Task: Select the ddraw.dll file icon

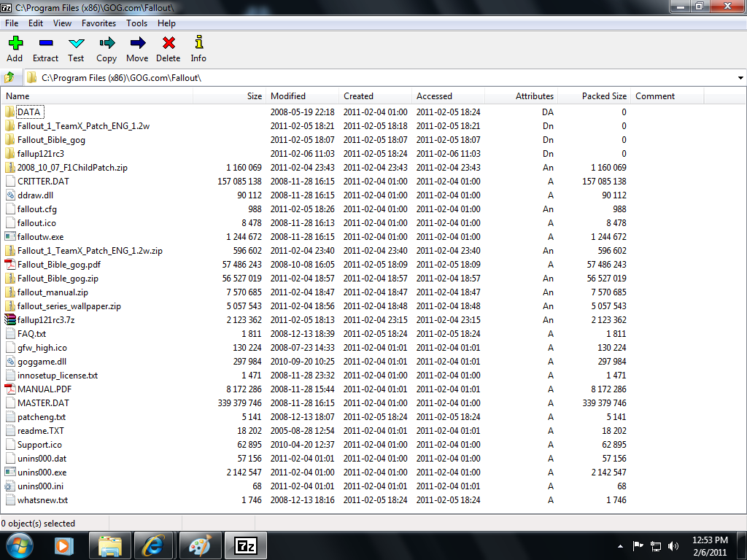Action: [10, 195]
